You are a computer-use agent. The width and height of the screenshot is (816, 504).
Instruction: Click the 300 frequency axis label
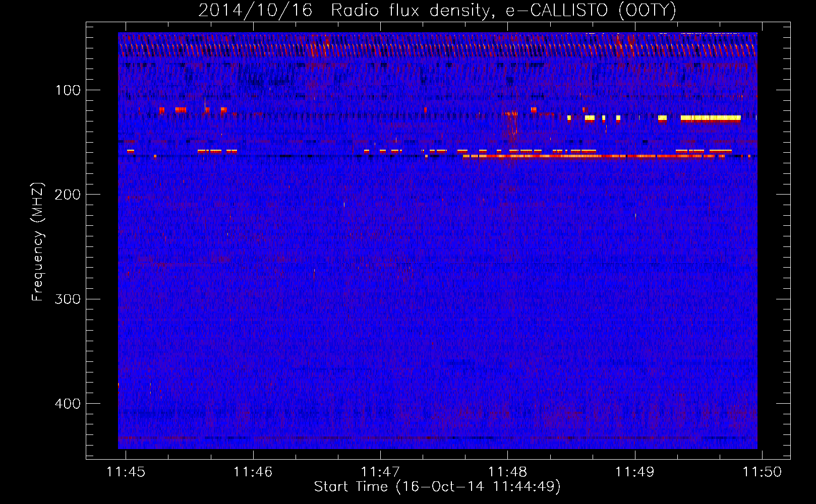[x=68, y=299]
